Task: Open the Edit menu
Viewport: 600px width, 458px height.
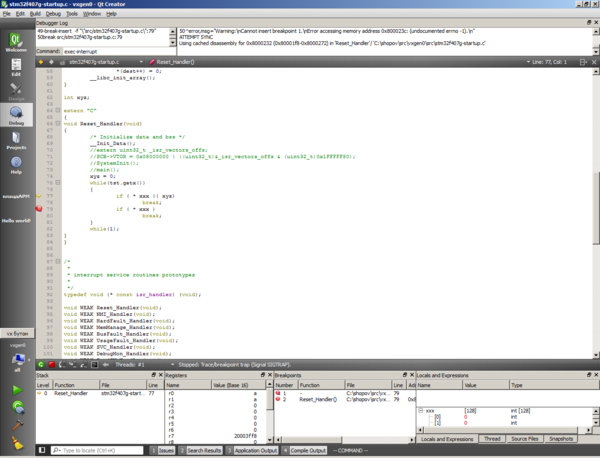Action: pos(20,14)
